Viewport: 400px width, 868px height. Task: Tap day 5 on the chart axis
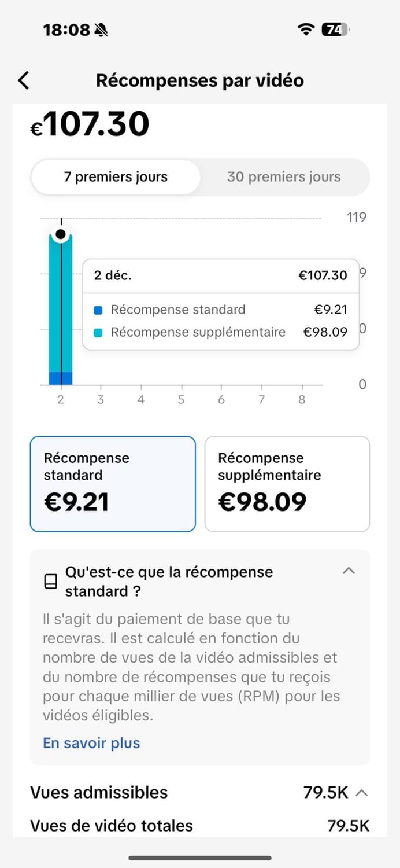click(181, 399)
